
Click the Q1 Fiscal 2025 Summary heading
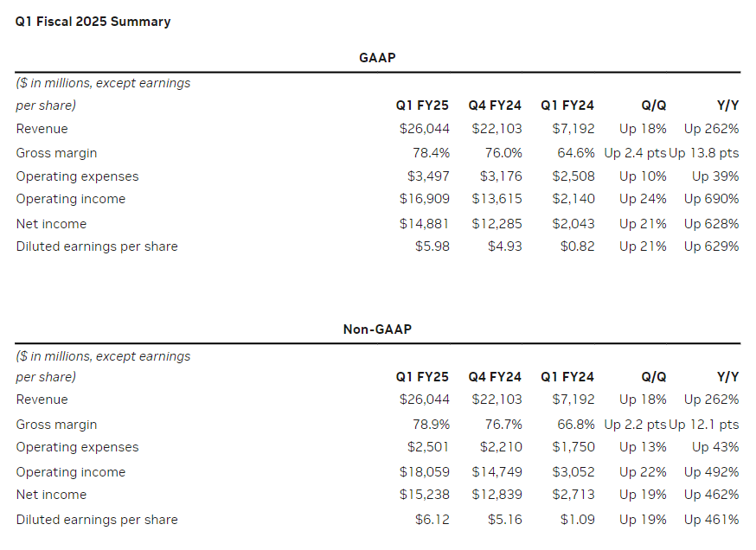point(93,22)
